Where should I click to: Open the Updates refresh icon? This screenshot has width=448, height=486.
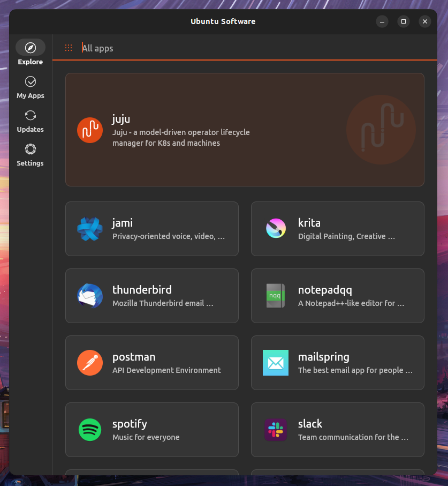[31, 115]
